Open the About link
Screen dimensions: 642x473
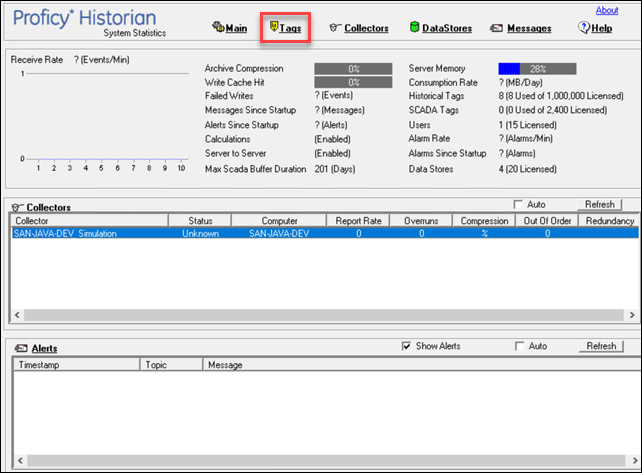click(x=607, y=10)
